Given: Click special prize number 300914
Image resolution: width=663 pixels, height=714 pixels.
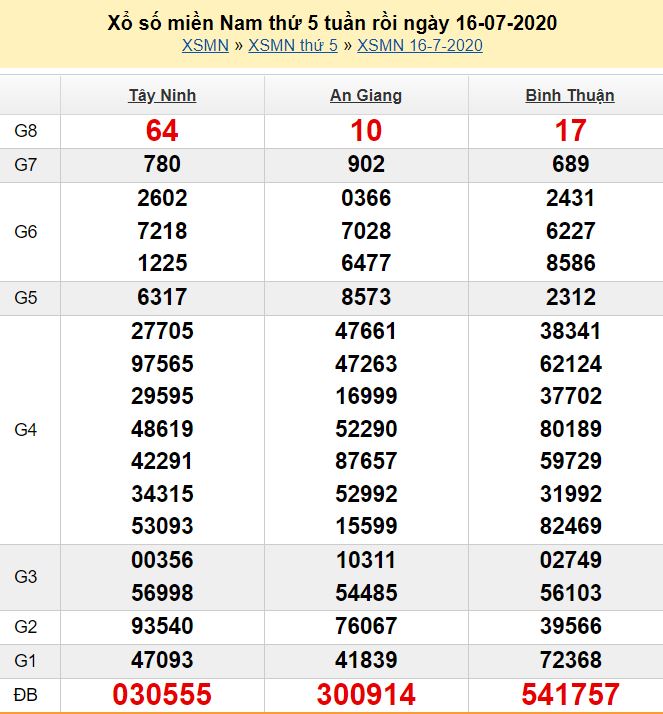Looking at the screenshot, I should (x=366, y=694).
